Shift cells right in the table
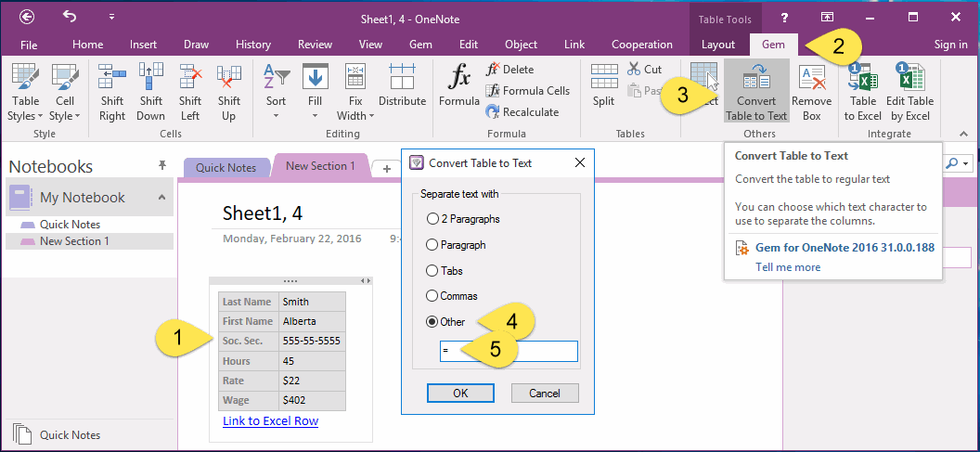The height and width of the screenshot is (452, 980). coord(112,92)
